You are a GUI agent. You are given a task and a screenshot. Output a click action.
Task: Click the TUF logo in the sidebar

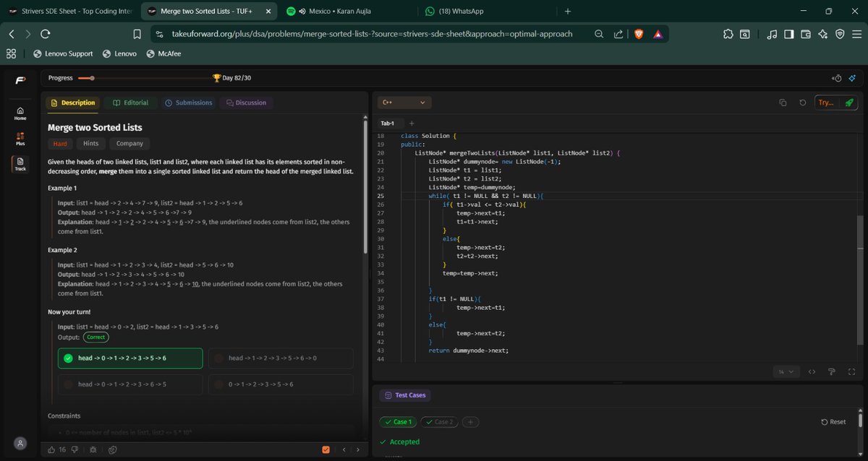[20, 79]
